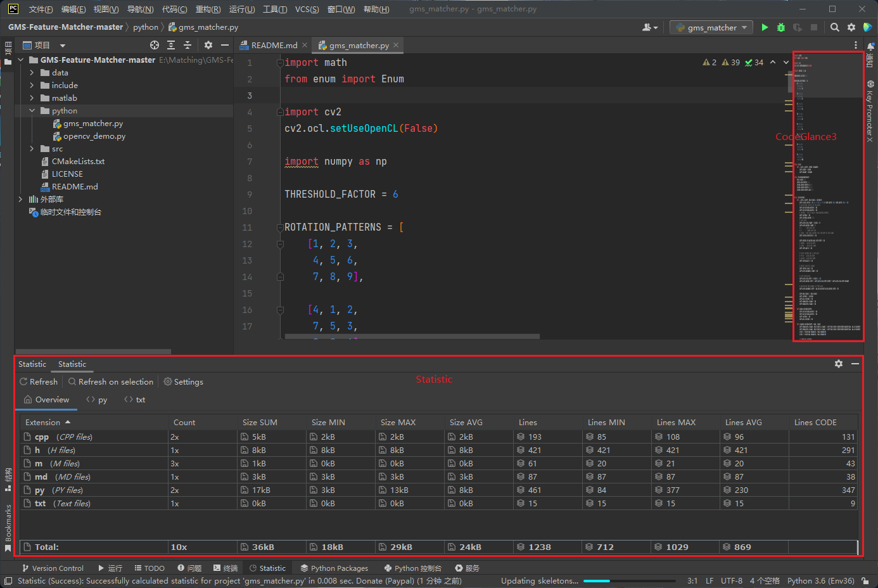Open the VCS menu
The image size is (878, 588).
[x=307, y=9]
